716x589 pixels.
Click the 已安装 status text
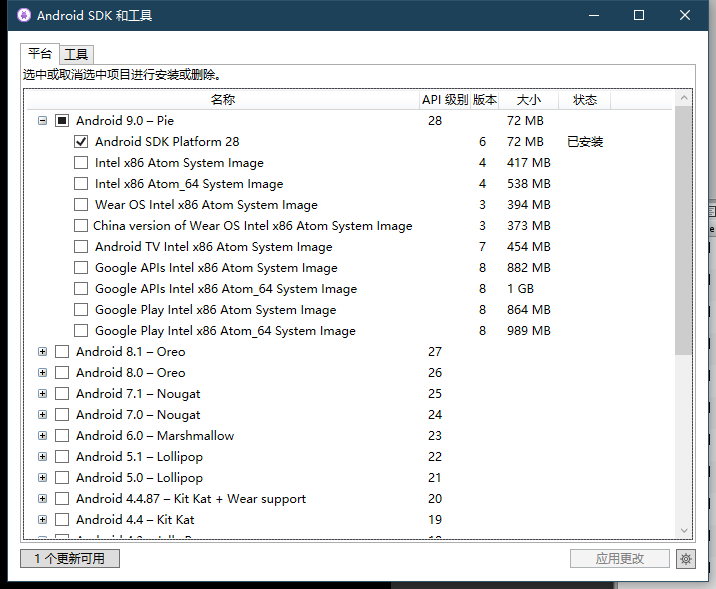click(585, 142)
